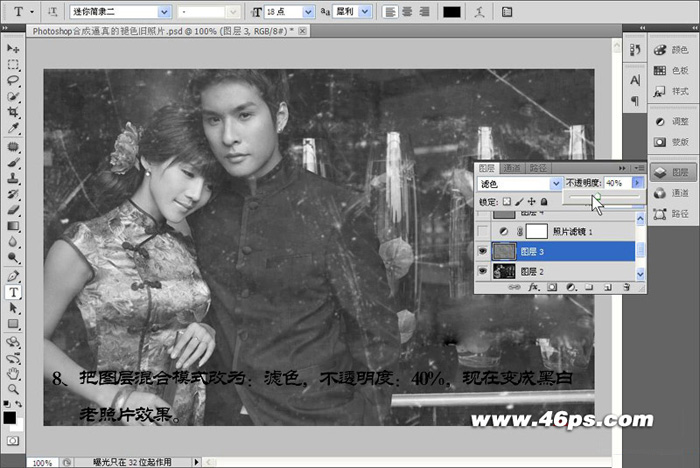
Task: Open the 颜色 panel from the right dock
Action: point(669,49)
